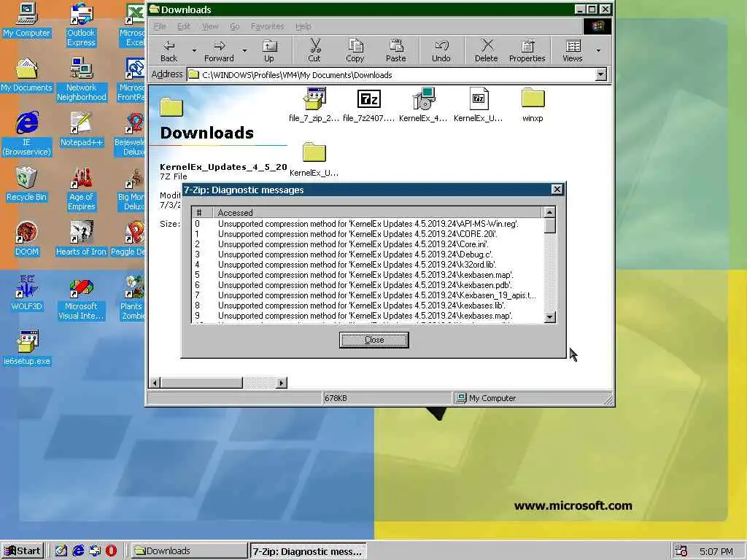747x560 pixels.
Task: Select KernelEx_U... 7z file icon
Action: (479, 105)
